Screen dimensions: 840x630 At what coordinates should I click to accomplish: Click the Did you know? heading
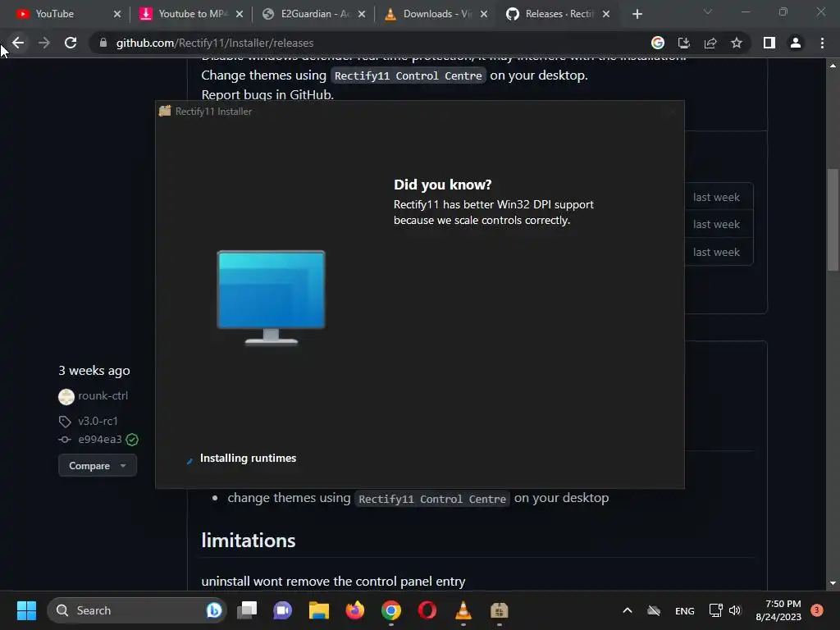point(442,185)
